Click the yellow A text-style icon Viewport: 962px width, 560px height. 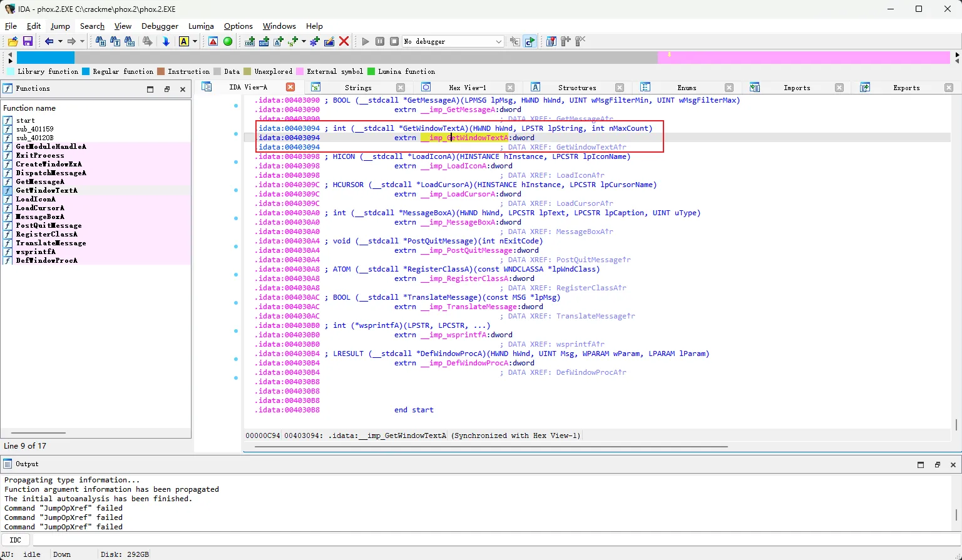click(184, 41)
